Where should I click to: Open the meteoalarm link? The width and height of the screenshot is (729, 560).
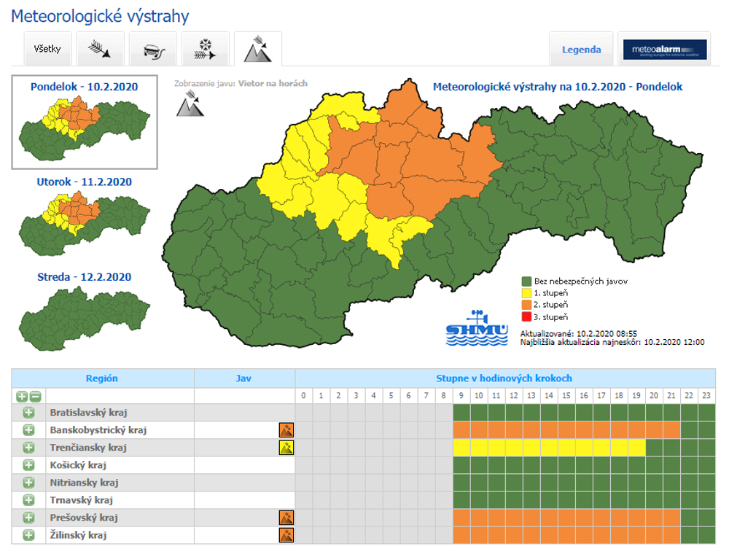665,50
